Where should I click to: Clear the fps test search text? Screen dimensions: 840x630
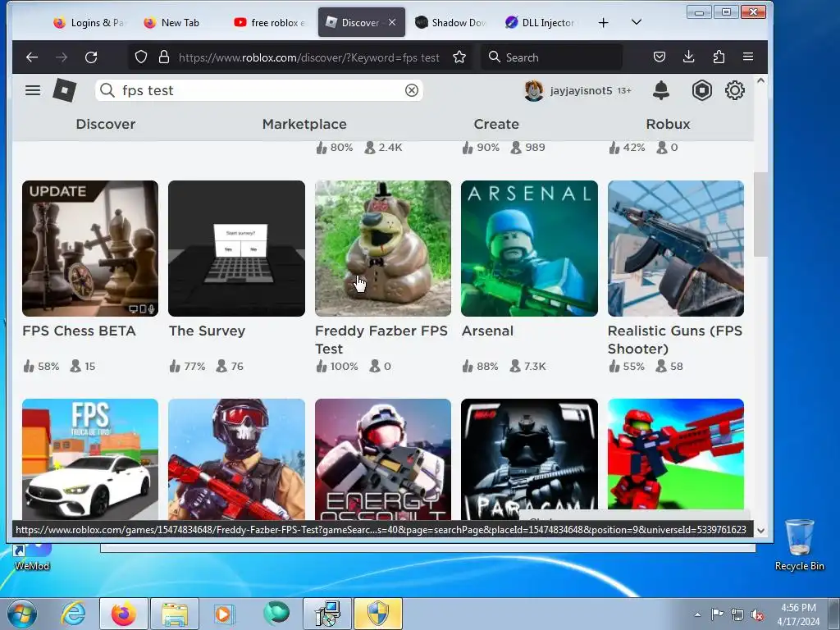pos(412,90)
